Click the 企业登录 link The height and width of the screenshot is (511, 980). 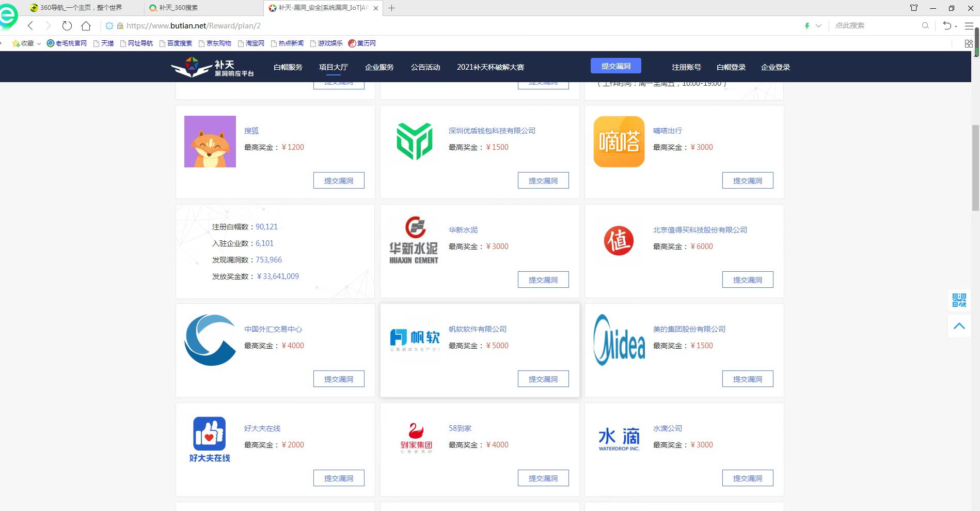point(775,67)
